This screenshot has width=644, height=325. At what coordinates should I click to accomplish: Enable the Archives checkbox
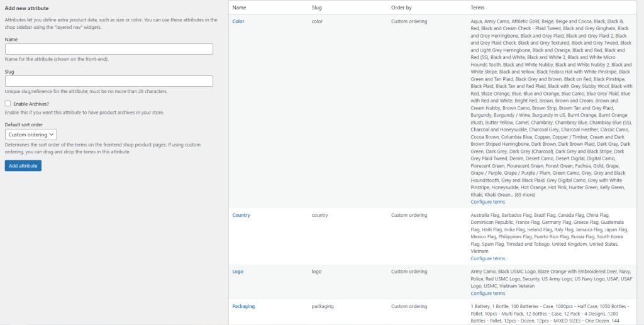click(x=8, y=104)
